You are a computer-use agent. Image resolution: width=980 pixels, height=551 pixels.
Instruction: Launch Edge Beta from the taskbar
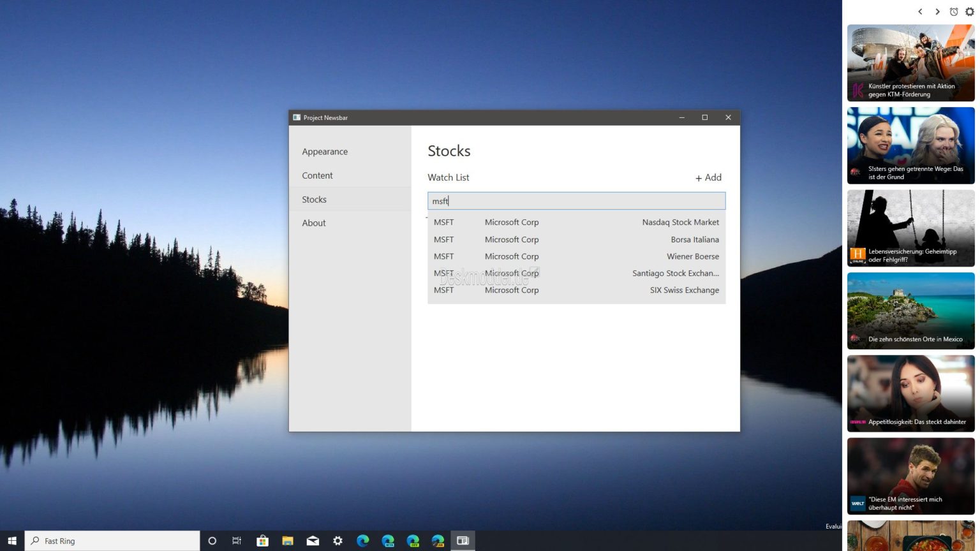(388, 541)
